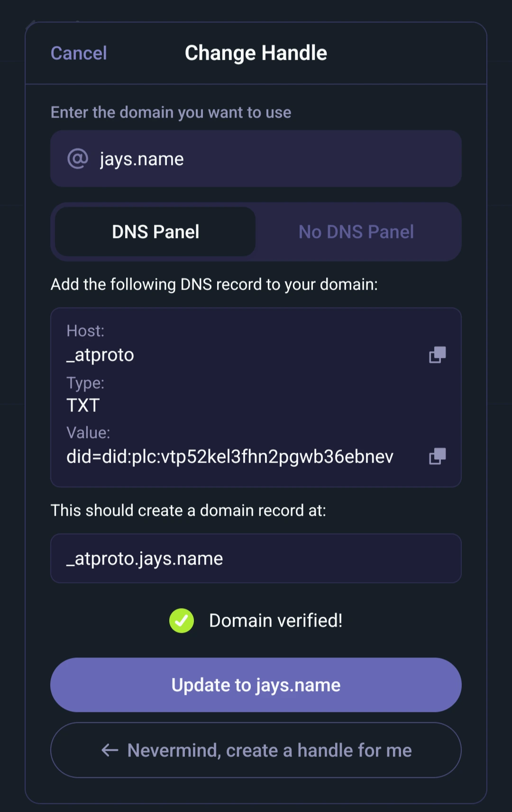
Task: Click the TXT record type text
Action: point(83,405)
